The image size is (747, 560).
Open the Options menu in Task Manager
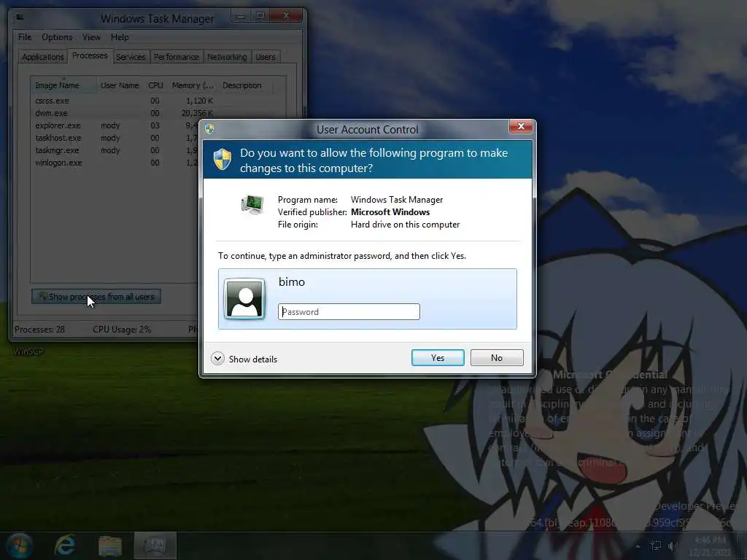pos(57,37)
